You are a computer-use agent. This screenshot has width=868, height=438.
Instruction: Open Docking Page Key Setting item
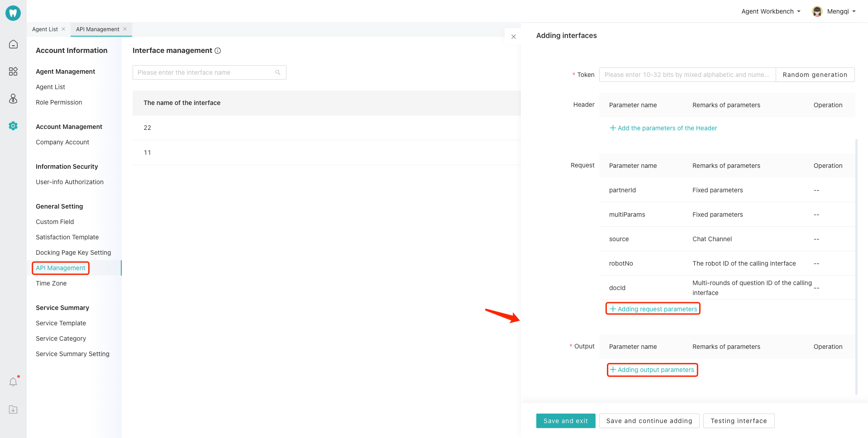pos(73,252)
